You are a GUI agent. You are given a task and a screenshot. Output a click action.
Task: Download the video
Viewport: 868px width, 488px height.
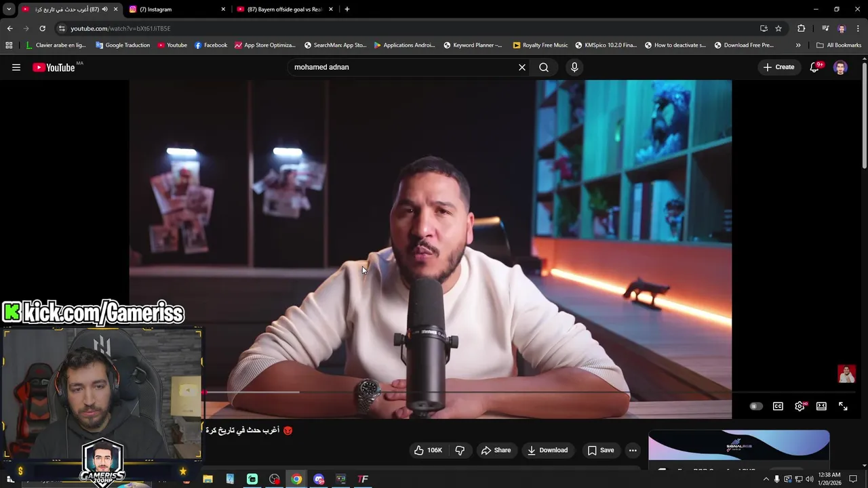548,450
